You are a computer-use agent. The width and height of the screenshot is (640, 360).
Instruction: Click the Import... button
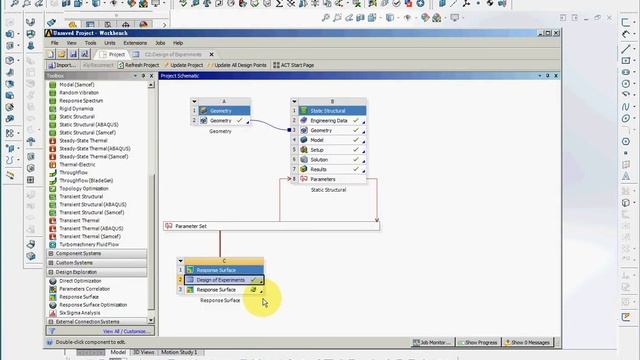[62, 65]
